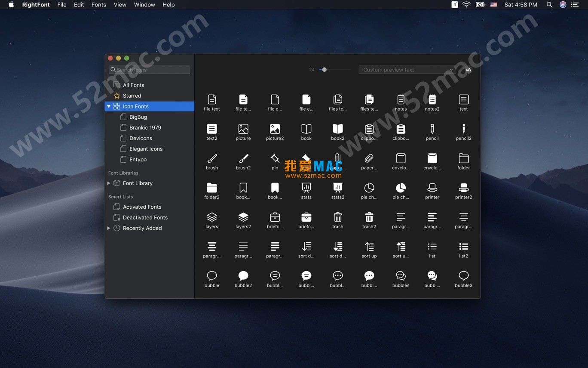Collapse the Icon Fonts group triangle

[x=109, y=106]
